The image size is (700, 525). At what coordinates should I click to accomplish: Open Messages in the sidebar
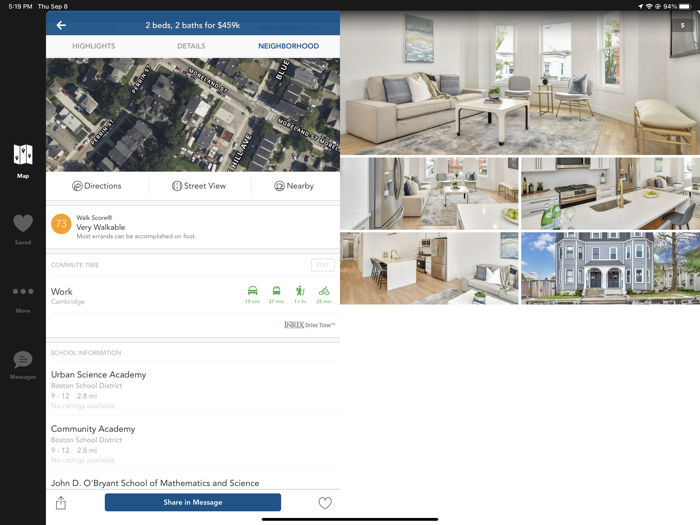23,365
